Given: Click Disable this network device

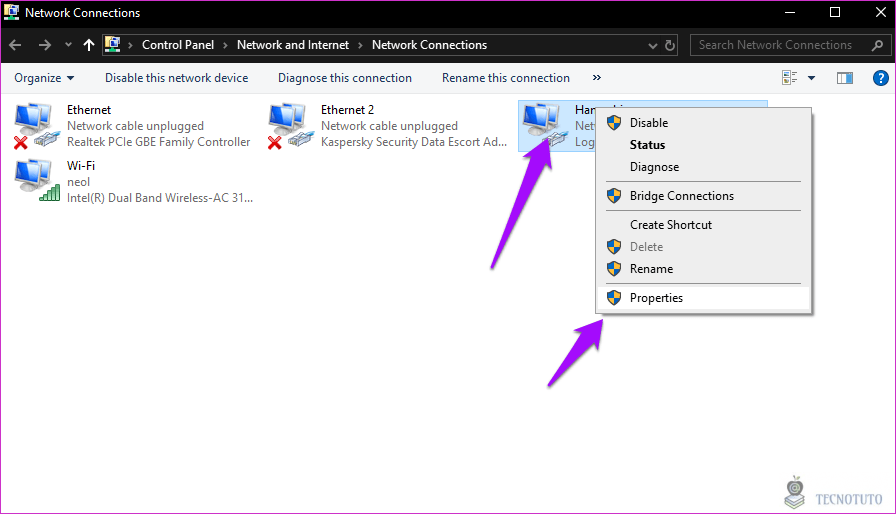Looking at the screenshot, I should [177, 78].
